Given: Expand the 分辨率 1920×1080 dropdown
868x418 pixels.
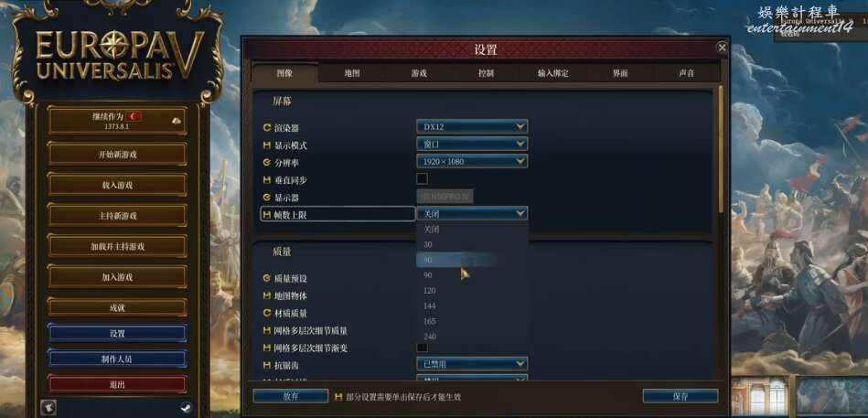Looking at the screenshot, I should pos(472,161).
